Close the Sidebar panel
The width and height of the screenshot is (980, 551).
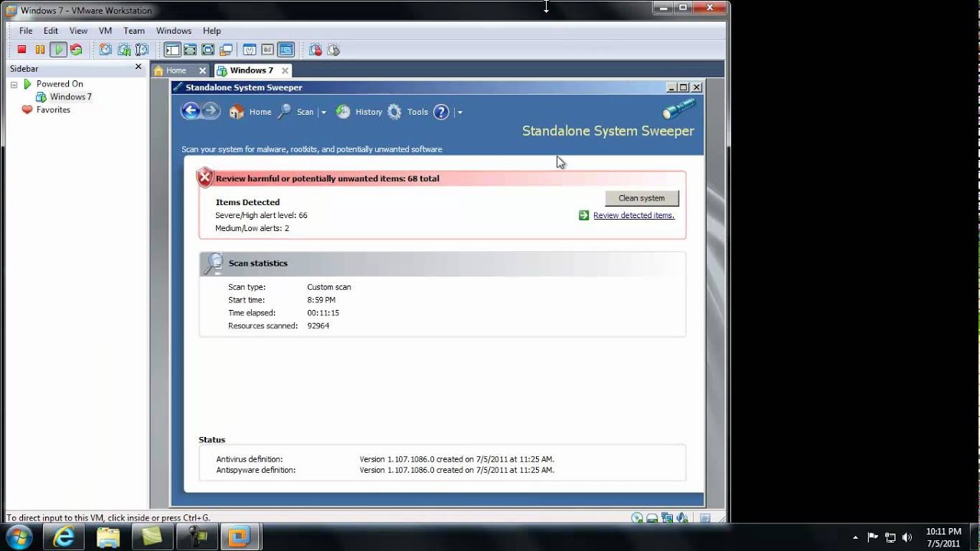(139, 67)
